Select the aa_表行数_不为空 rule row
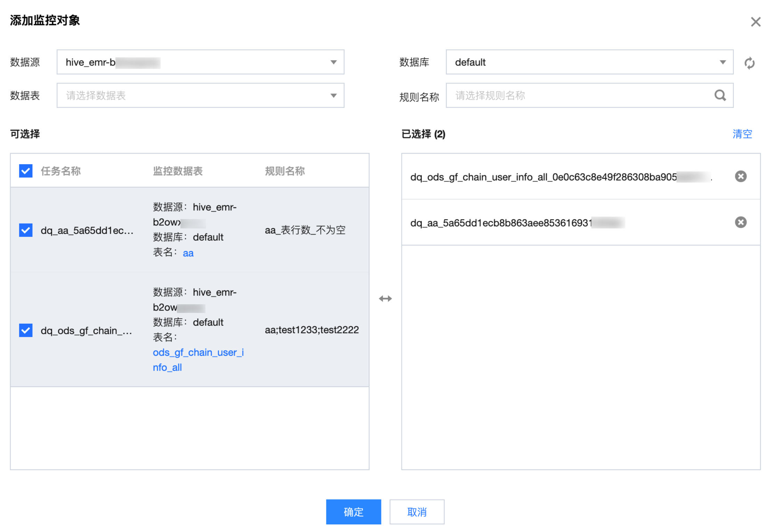771x532 pixels. tap(305, 230)
